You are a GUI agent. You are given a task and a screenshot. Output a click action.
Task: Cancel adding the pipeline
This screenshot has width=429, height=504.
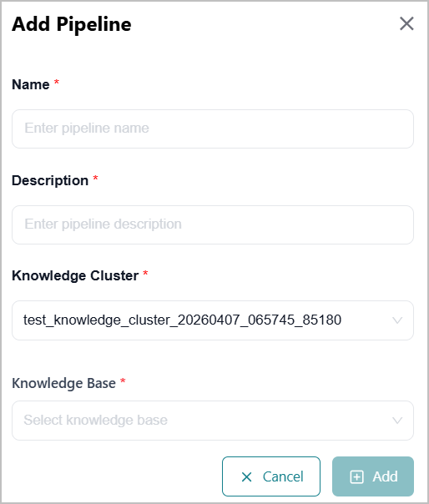[x=271, y=476]
